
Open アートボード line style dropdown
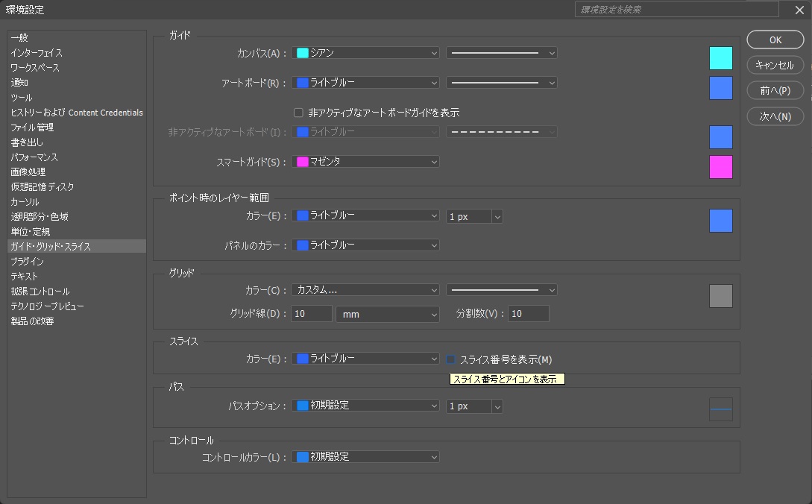[501, 83]
